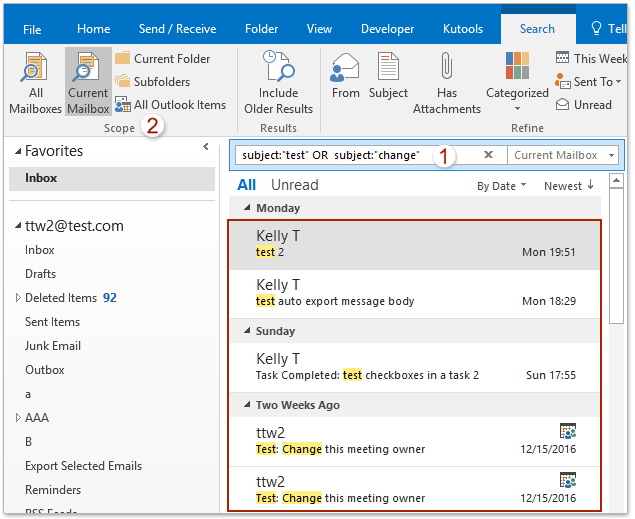Clear search with the X button

488,155
